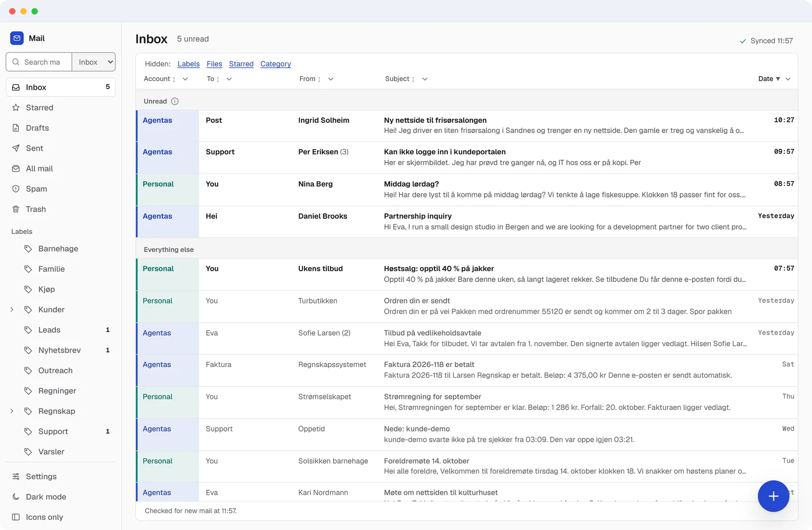This screenshot has width=812, height=530.
Task: Click the blue Mail app logo icon
Action: (17, 38)
